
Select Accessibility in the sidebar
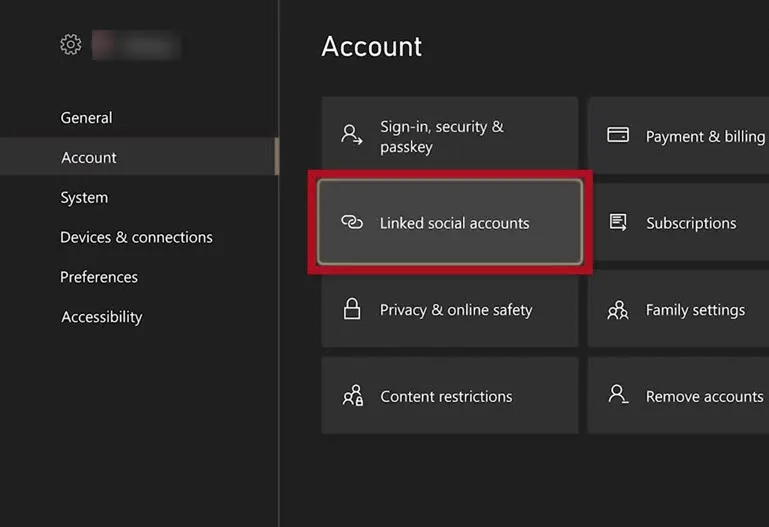(x=139, y=317)
